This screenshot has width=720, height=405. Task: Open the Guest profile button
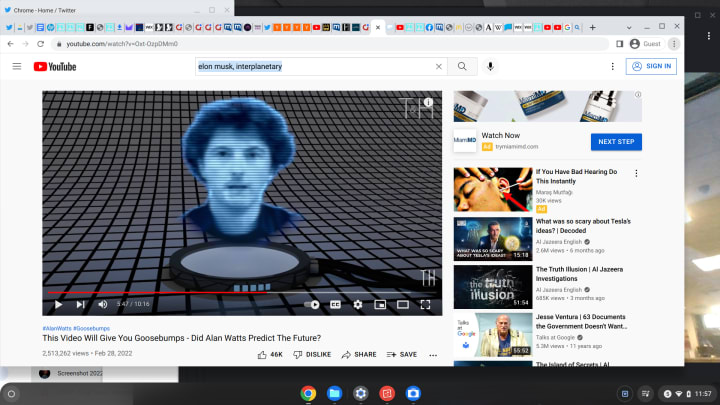[x=646, y=44]
